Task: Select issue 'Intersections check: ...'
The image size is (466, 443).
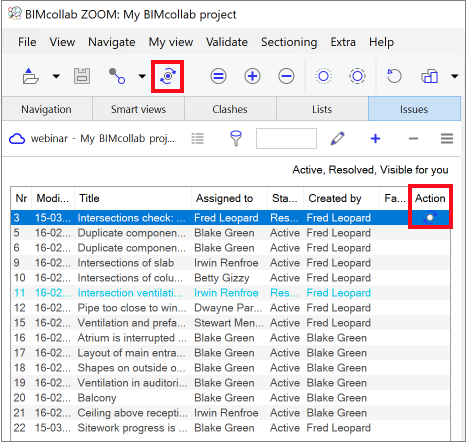Action: [x=230, y=218]
